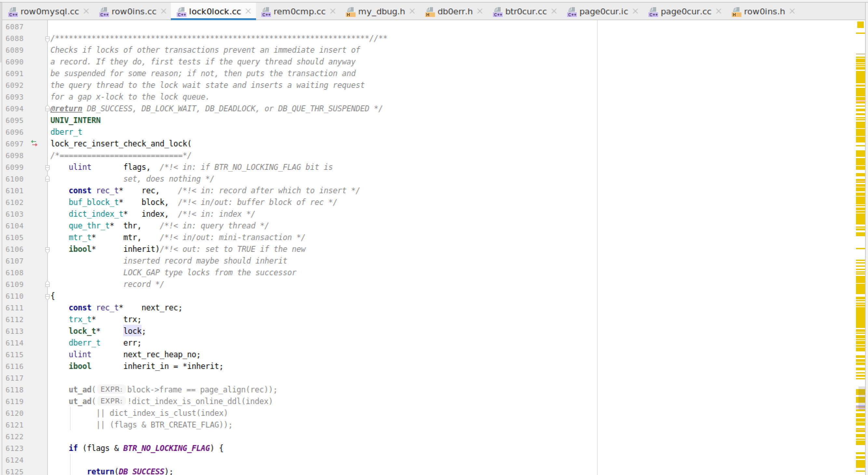Image resolution: width=868 pixels, height=475 pixels.
Task: Switch to the btr0cur.cc tab
Action: pyautogui.click(x=525, y=11)
